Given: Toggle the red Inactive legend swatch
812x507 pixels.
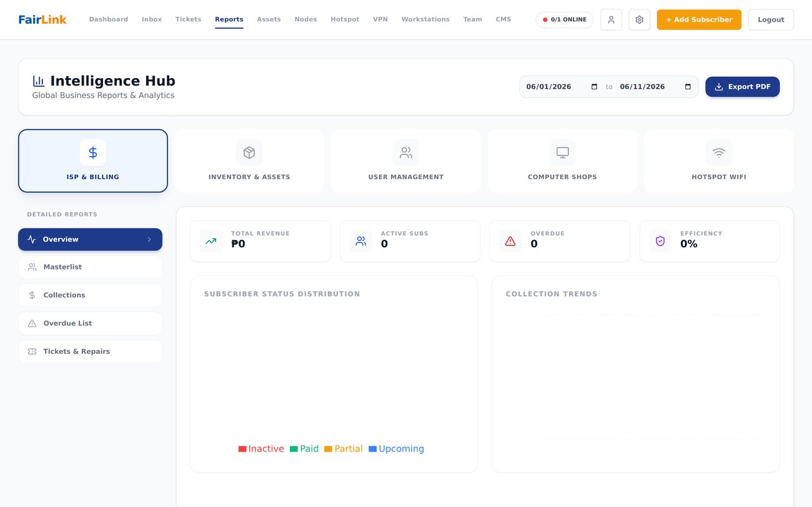Looking at the screenshot, I should click(x=242, y=449).
